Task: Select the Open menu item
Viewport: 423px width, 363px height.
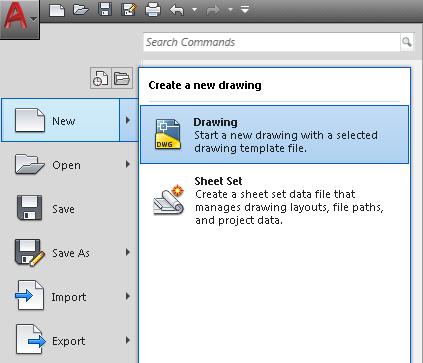Action: 70,164
